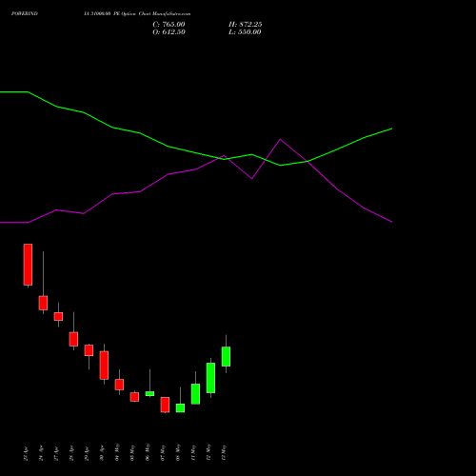
Task: Select the 06 May date label
Action: coord(148,452)
